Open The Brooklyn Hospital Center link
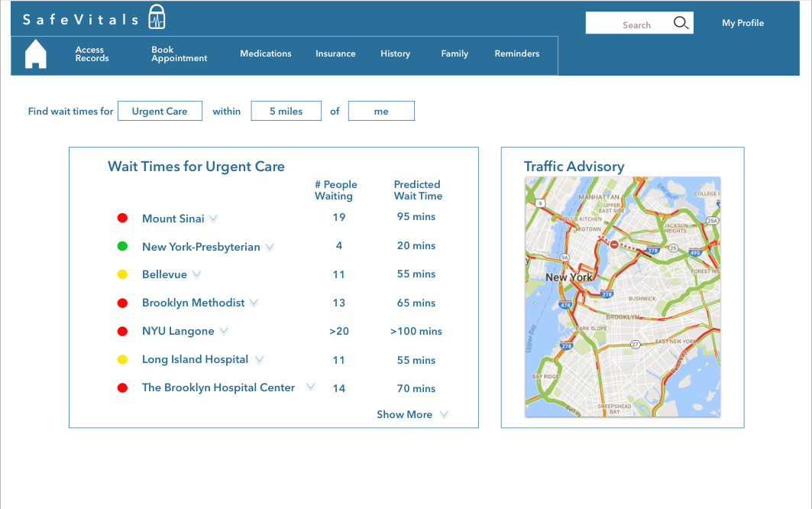Image resolution: width=812 pixels, height=509 pixels. pos(218,387)
